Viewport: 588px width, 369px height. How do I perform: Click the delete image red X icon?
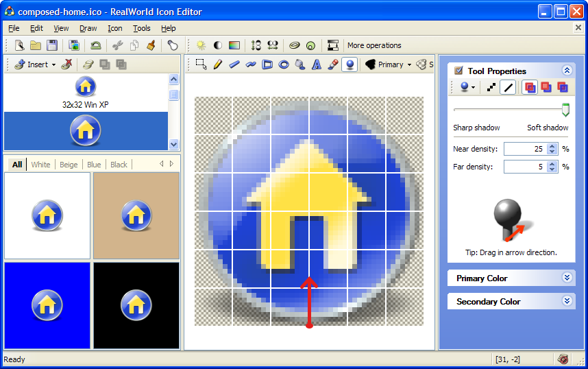coord(66,64)
